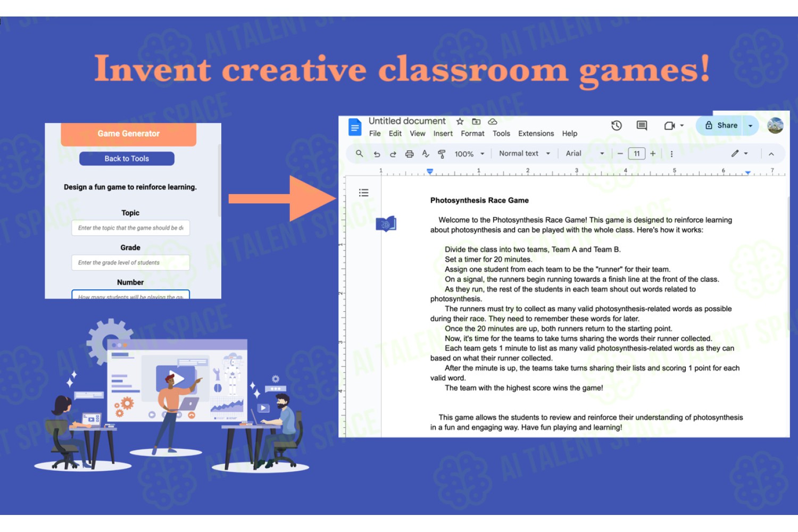Image resolution: width=798 pixels, height=532 pixels.
Task: Open the zoom 100% dropdown
Action: (470, 154)
